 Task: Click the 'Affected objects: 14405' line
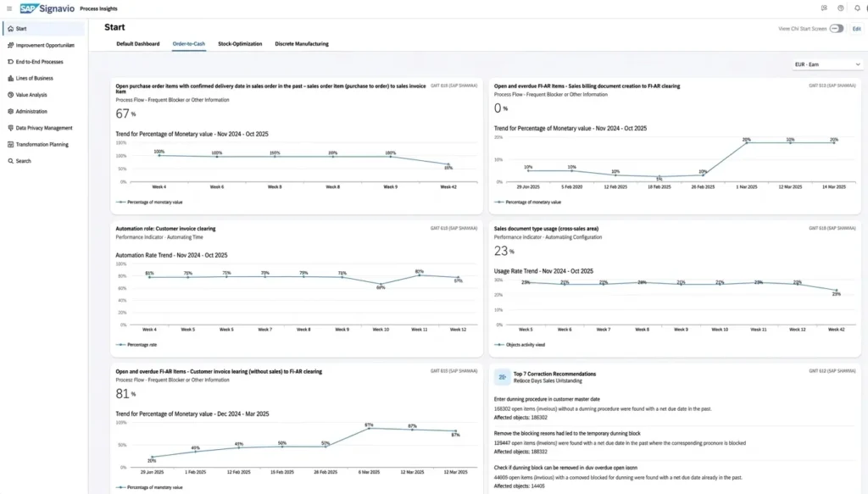(x=520, y=486)
